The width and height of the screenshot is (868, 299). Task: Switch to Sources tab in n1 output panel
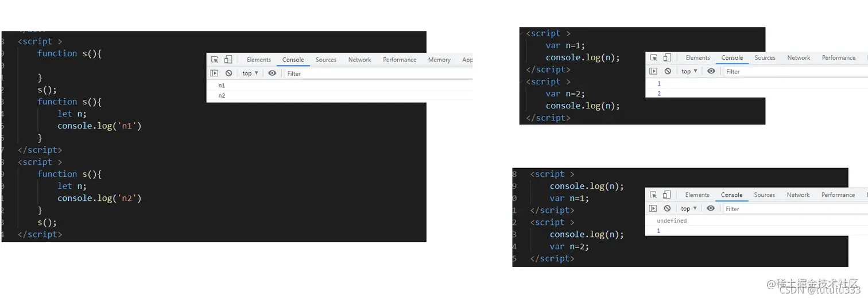coord(326,60)
